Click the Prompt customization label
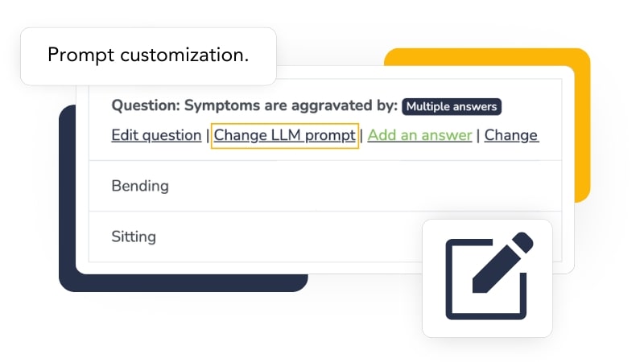The height and width of the screenshot is (362, 644). tap(148, 56)
